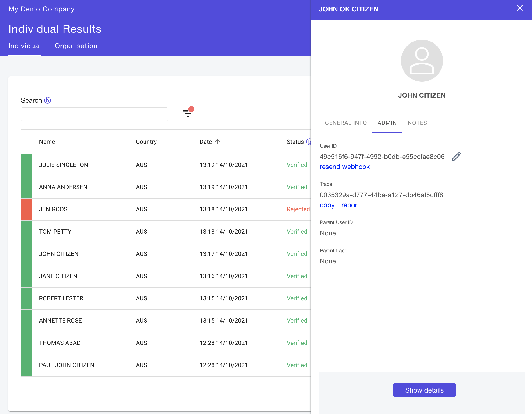Image resolution: width=532 pixels, height=414 pixels.
Task: Switch to the Organisation tab
Action: 76,46
